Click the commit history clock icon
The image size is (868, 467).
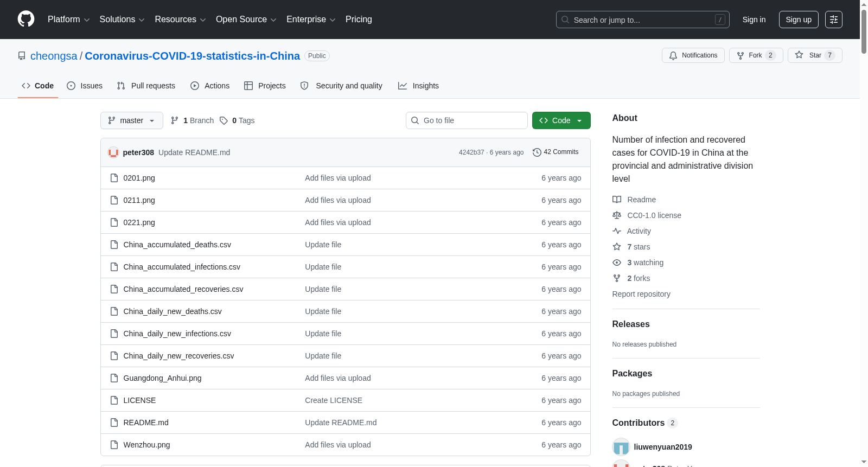[x=537, y=152]
